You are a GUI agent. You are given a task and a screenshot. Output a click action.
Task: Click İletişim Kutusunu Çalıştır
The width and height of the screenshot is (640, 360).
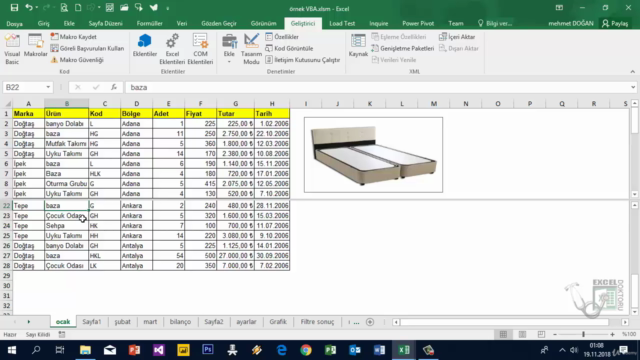302,60
